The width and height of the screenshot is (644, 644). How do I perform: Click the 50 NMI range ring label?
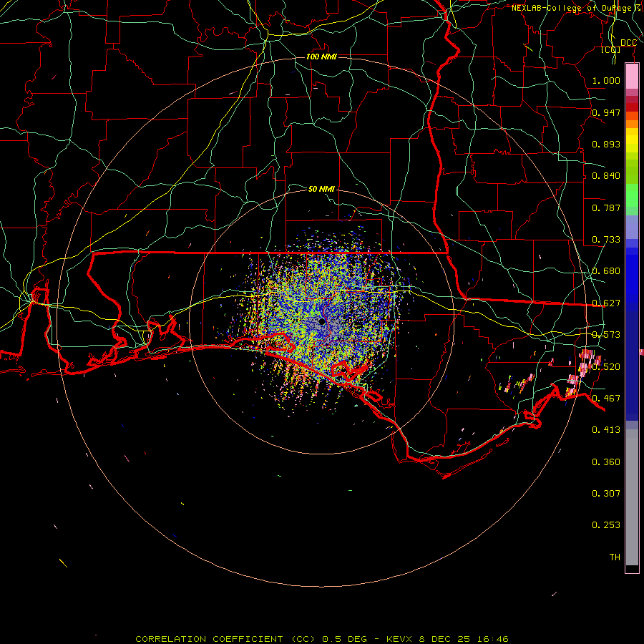(321, 189)
